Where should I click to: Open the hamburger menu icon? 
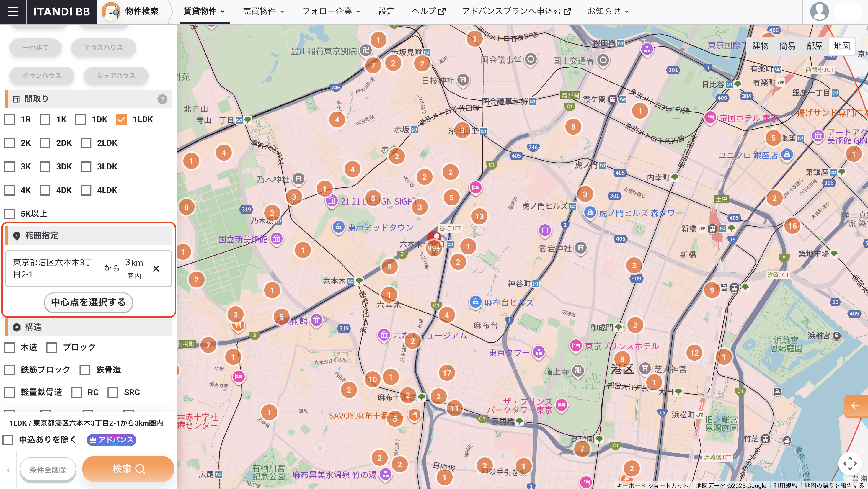(x=13, y=12)
